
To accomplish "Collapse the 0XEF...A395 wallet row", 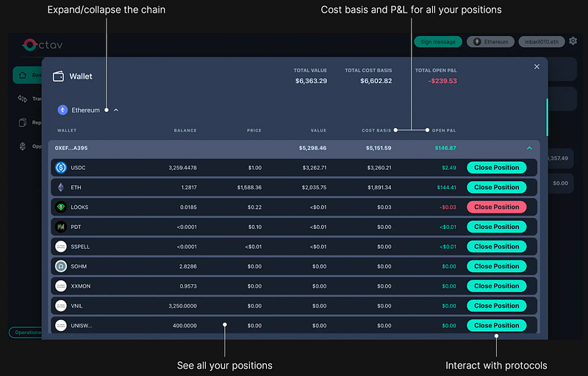I will pyautogui.click(x=529, y=148).
